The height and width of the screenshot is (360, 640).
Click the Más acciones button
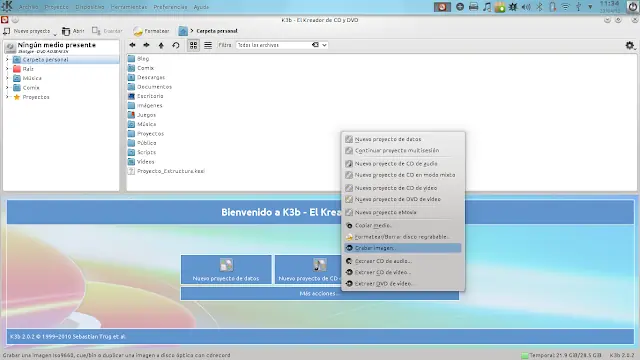[320, 293]
